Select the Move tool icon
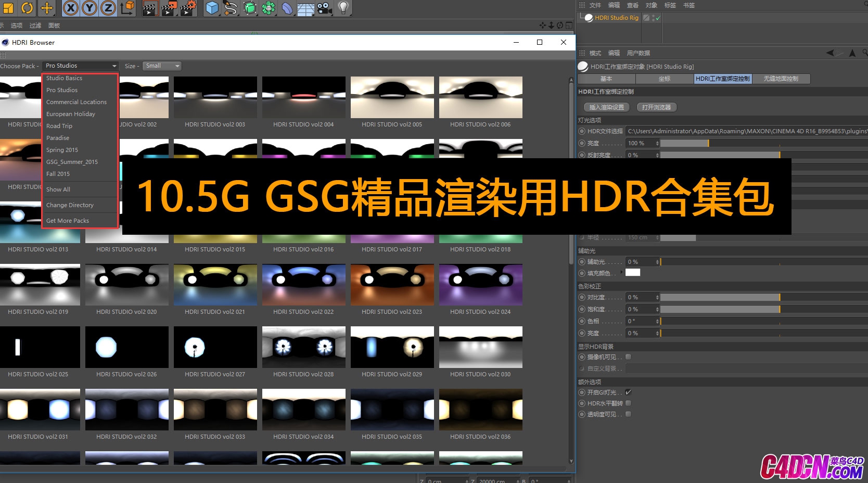 [x=47, y=8]
